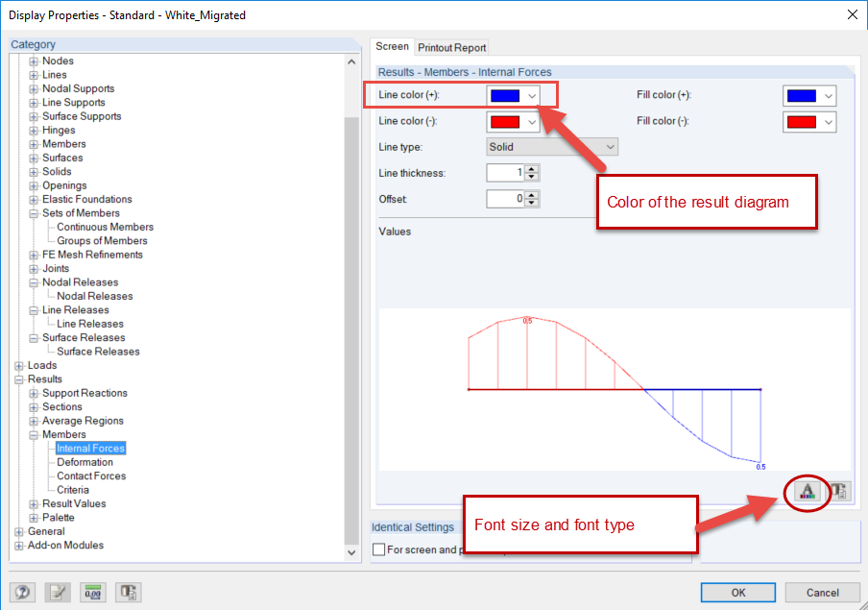Enable the 'For screen and printout' checkbox
The height and width of the screenshot is (610, 868).
[377, 548]
